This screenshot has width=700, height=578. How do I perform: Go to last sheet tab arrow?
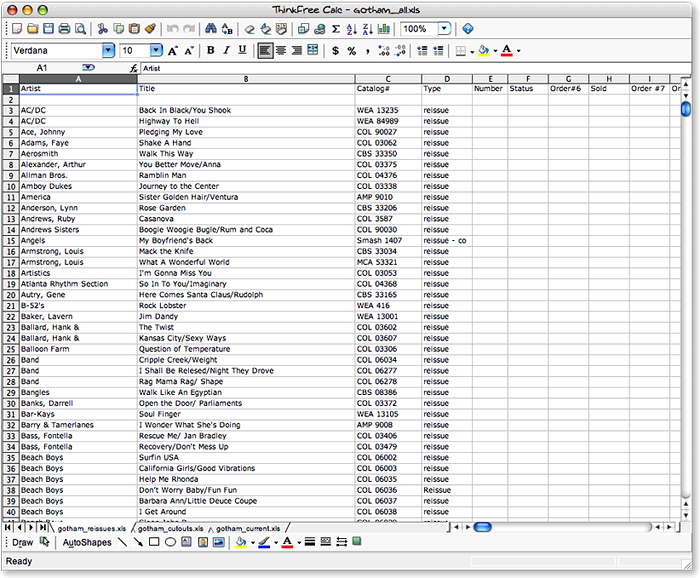coord(42,528)
